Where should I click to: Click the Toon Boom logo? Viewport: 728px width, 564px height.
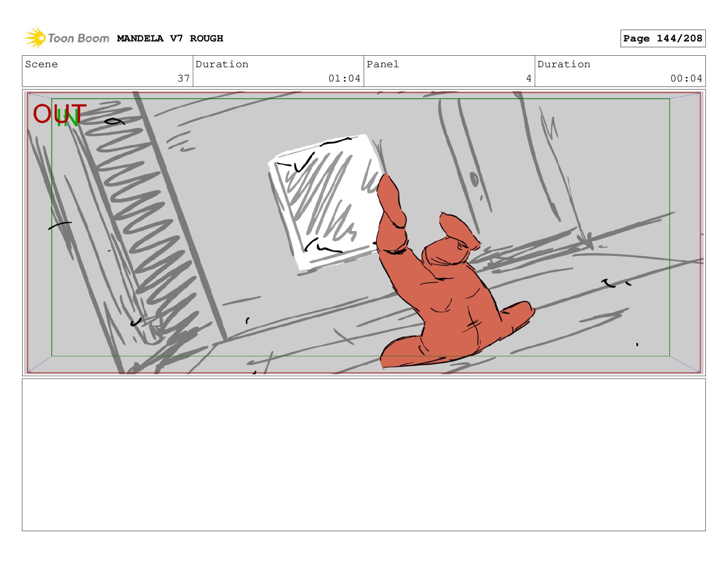tap(67, 38)
